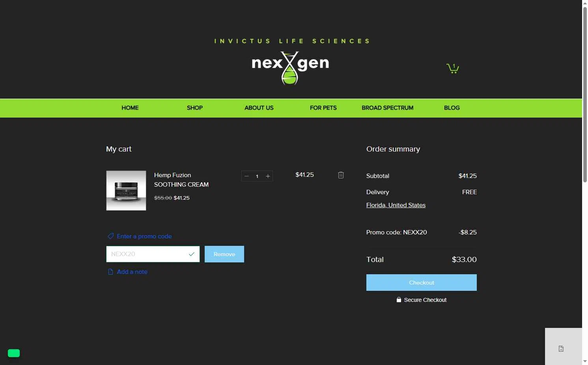Click the green chat widget button
The image size is (588, 365).
(14, 353)
